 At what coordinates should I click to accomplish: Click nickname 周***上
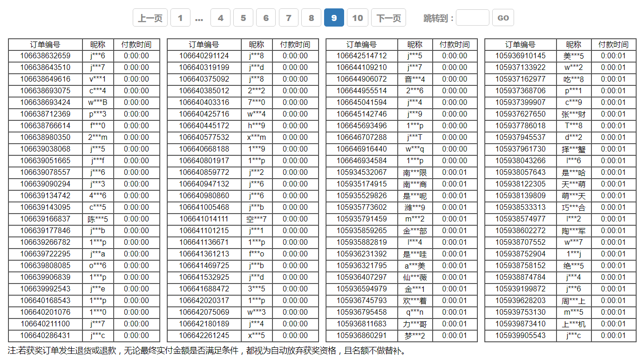574,301
